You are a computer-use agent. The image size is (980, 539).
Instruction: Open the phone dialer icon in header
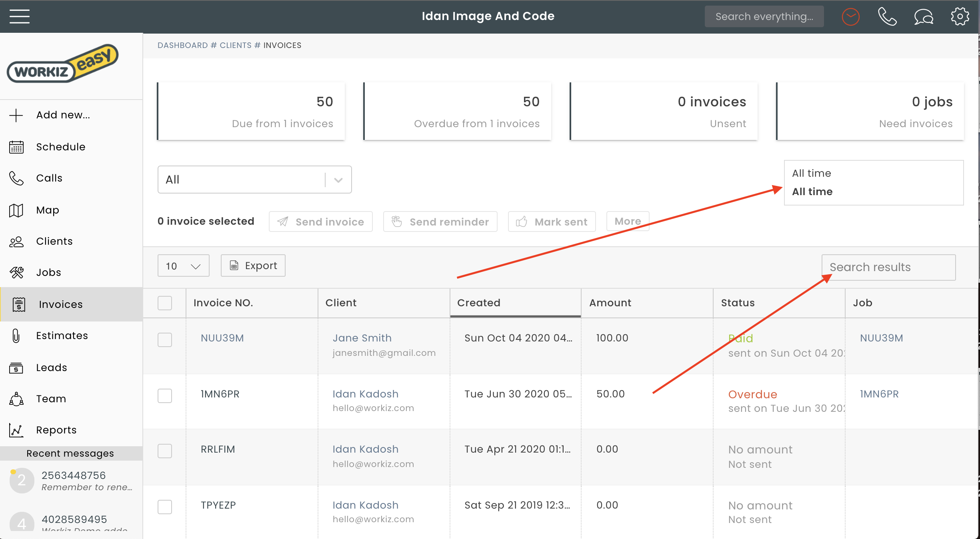pos(887,17)
